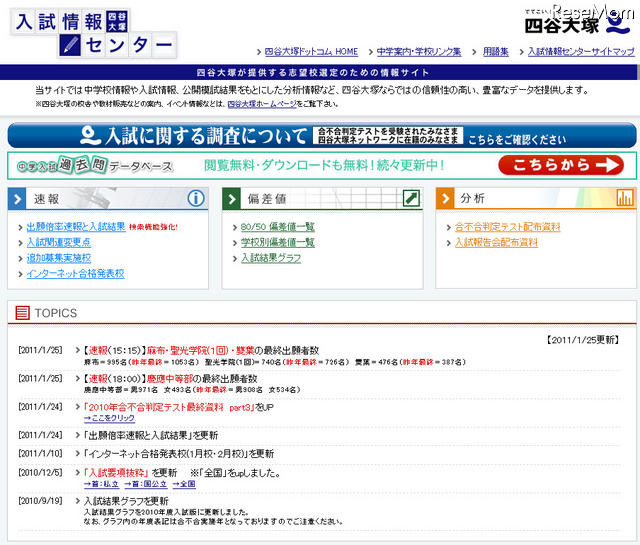Click the 2010年合不合判定テスト最終資料 part3 text
Viewport: 640px width, 545px height.
[169, 407]
